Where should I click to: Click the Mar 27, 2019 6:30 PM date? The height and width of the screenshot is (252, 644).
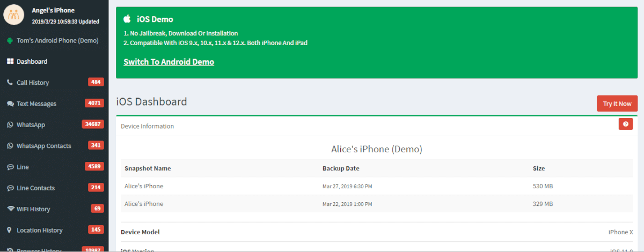coord(347,187)
